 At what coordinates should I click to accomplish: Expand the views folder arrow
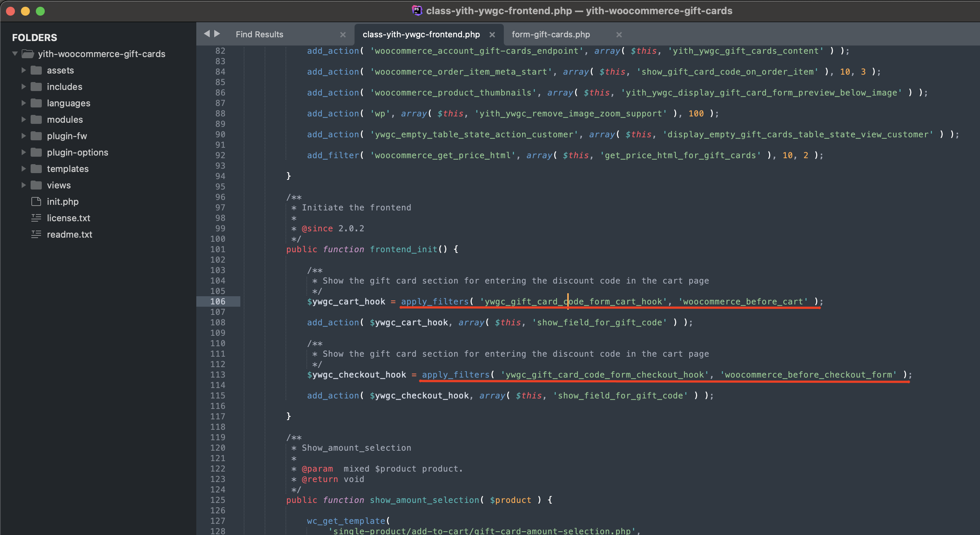pyautogui.click(x=24, y=185)
